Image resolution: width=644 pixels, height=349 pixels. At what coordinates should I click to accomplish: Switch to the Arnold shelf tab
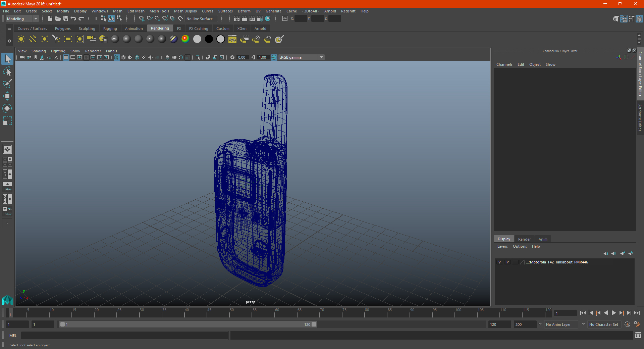coord(260,29)
